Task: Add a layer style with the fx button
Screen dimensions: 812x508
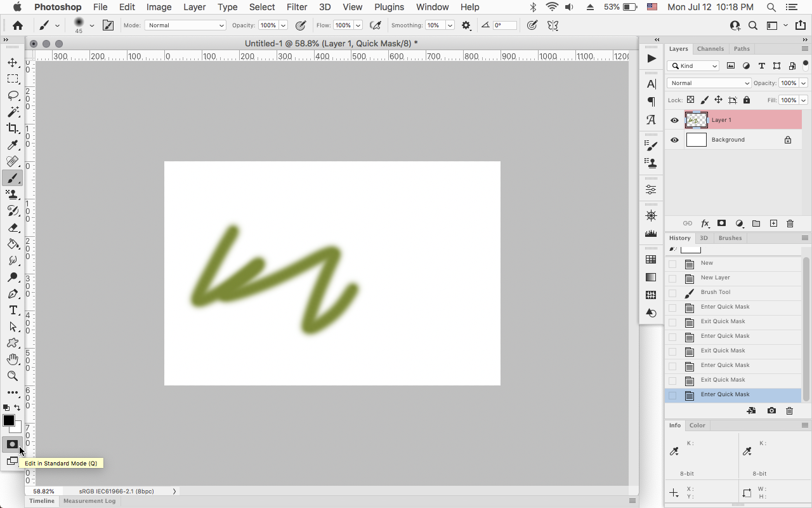Action: click(x=705, y=223)
